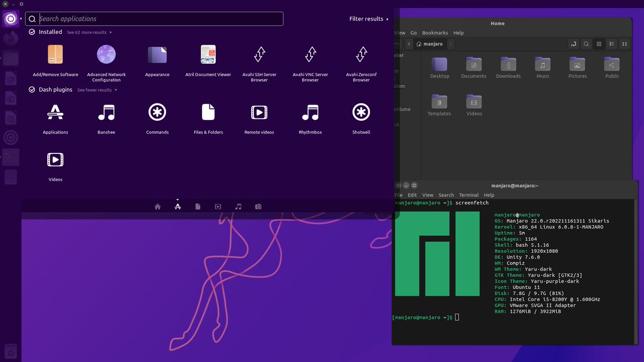Switch file manager to compact view
This screenshot has width=644, height=362.
click(x=624, y=44)
